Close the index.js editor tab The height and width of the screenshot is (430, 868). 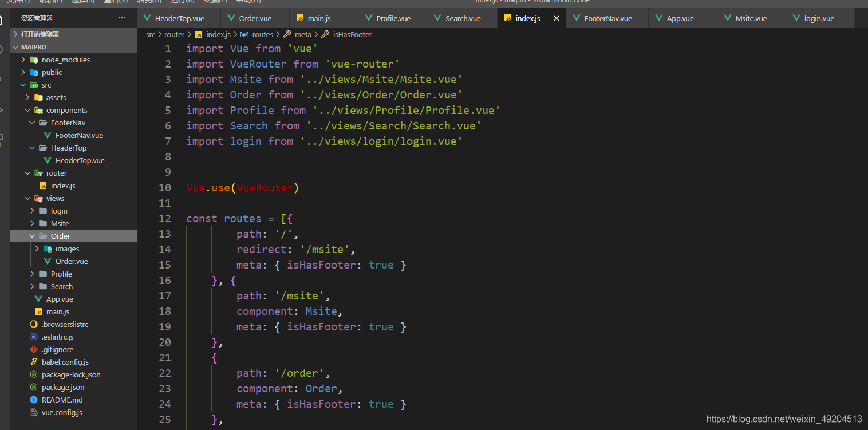[556, 18]
